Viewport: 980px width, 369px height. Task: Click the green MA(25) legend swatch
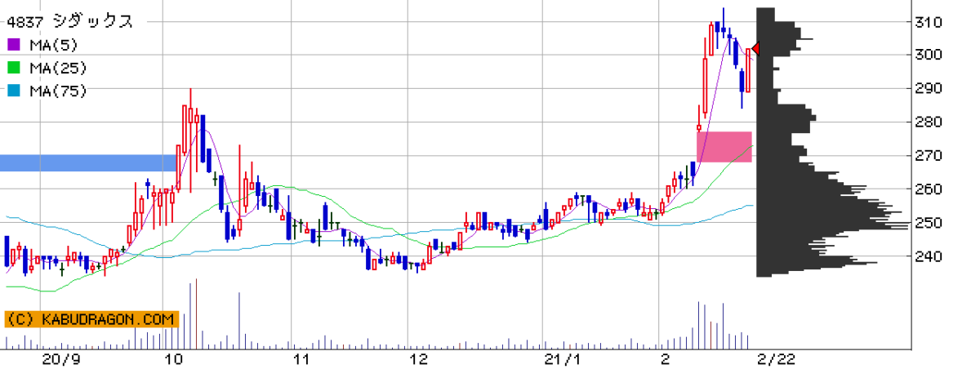pos(12,69)
